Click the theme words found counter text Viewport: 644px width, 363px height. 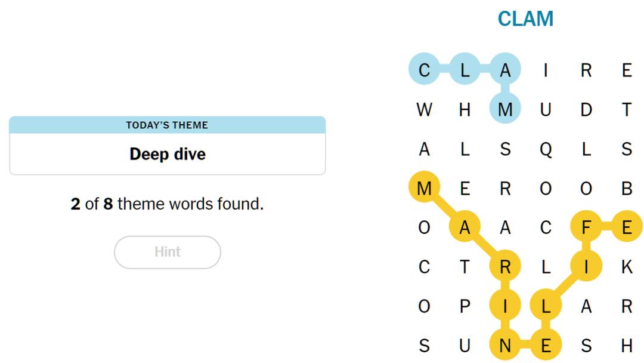(167, 204)
